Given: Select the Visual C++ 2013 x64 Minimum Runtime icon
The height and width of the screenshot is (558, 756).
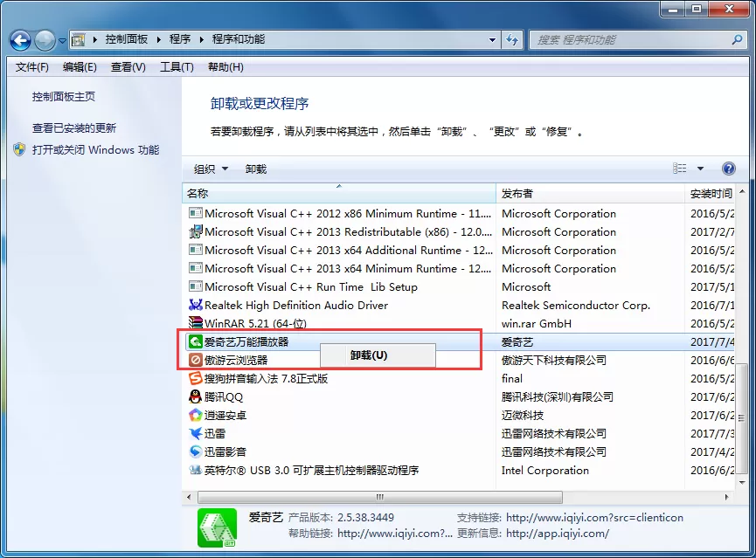Looking at the screenshot, I should pyautogui.click(x=195, y=268).
